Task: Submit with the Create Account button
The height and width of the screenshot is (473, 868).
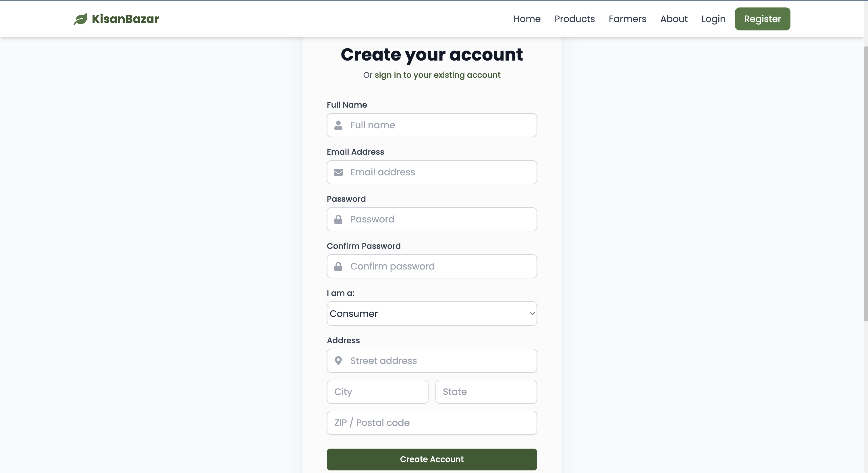Action: click(432, 459)
